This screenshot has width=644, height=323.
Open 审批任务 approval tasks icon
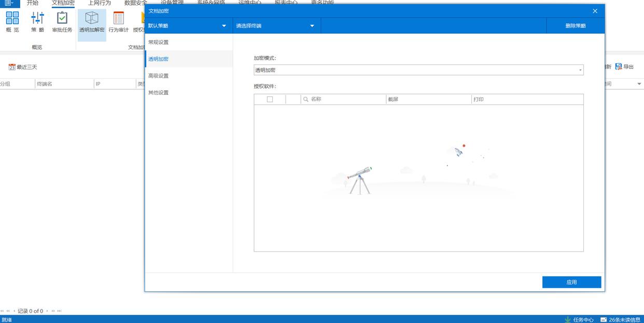pyautogui.click(x=62, y=22)
